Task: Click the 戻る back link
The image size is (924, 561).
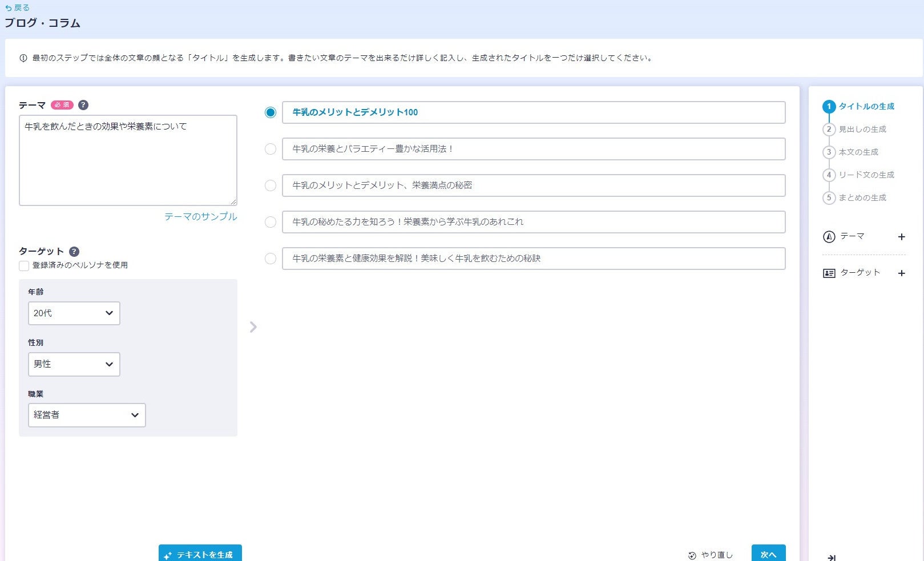Action: pos(17,8)
